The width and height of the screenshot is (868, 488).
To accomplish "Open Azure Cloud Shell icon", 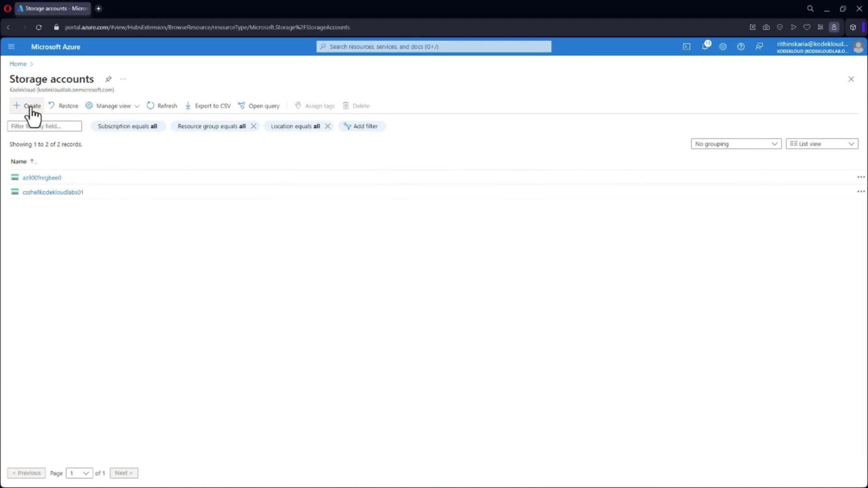I will tap(686, 47).
